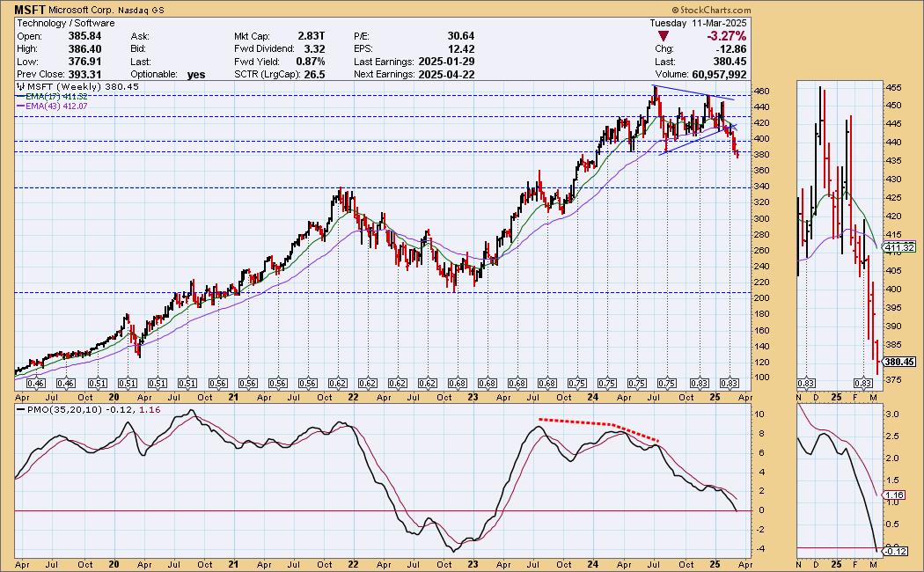This screenshot has height=572, width=924.
Task: Click the EPS value 12.42
Action: 461,49
